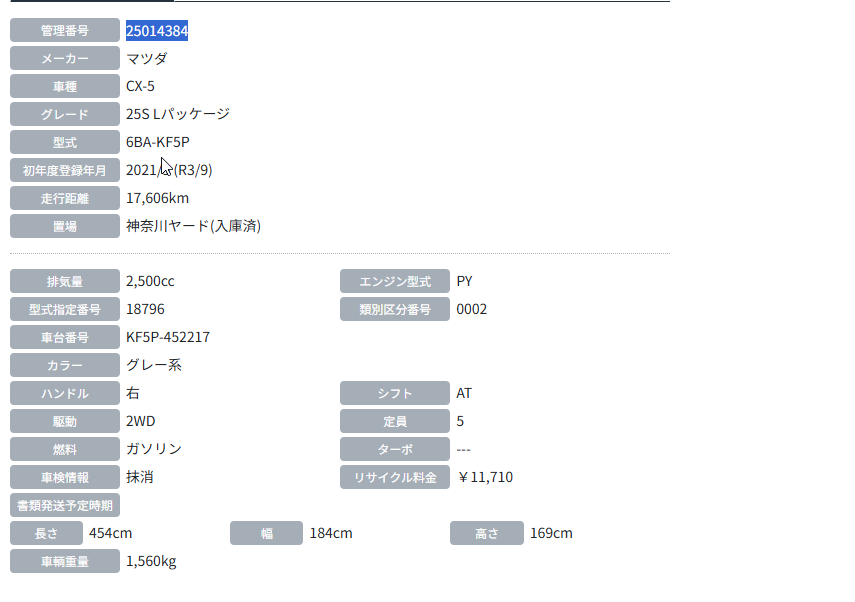The height and width of the screenshot is (602, 855).
Task: Click the mileage value 17,606km
Action: (157, 198)
